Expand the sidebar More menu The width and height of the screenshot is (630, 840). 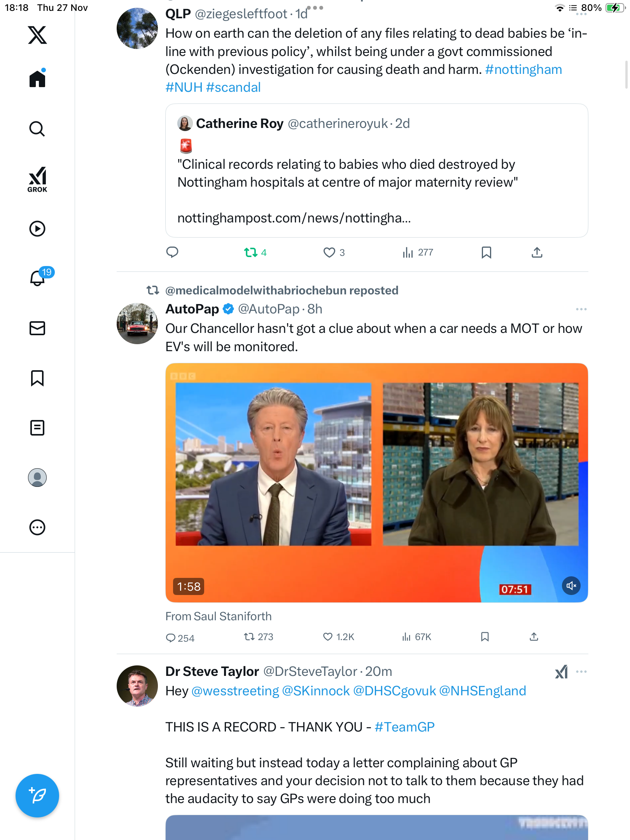coord(37,527)
